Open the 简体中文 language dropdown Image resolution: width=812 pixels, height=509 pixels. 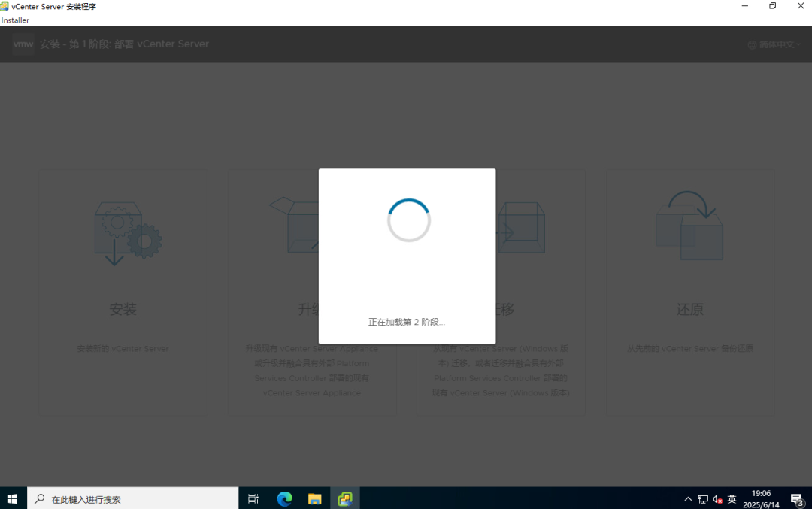click(774, 44)
